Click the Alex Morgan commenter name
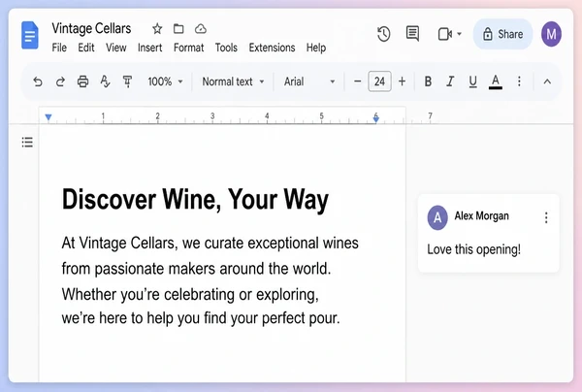 [481, 216]
